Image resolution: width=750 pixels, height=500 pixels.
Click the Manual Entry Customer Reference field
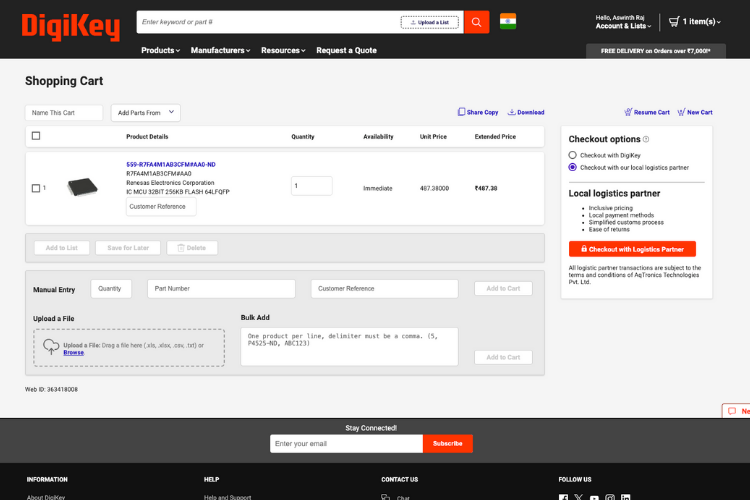tap(385, 289)
